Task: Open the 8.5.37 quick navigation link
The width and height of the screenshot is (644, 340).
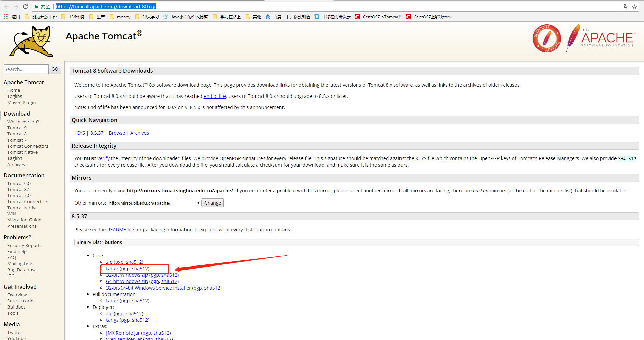Action: [x=97, y=133]
